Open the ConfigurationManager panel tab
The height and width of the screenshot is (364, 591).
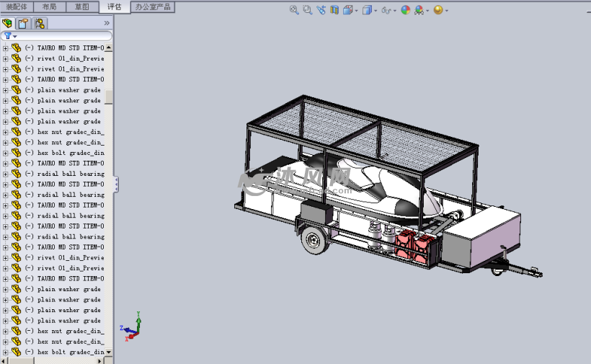[39, 23]
